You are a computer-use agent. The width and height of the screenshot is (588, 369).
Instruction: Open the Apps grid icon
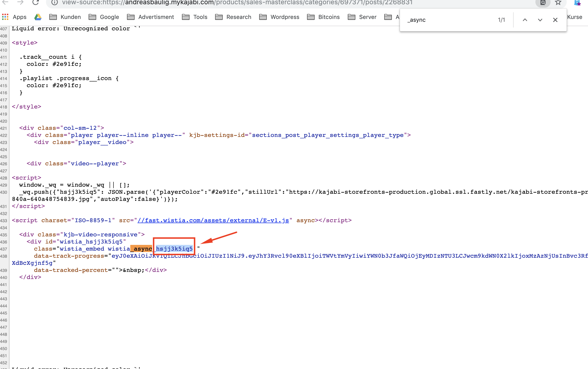click(5, 17)
